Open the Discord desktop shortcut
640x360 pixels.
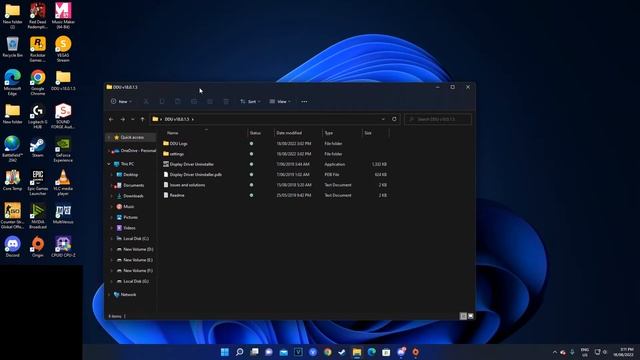[x=13, y=247]
